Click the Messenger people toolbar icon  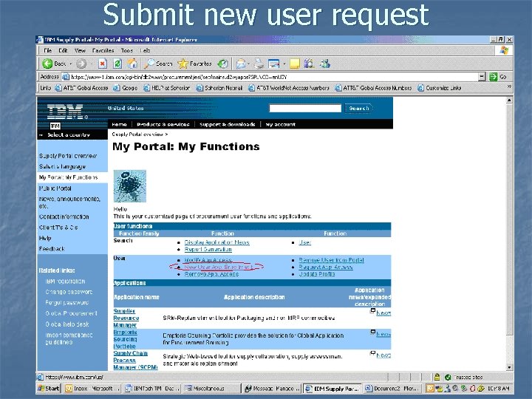coord(324,64)
